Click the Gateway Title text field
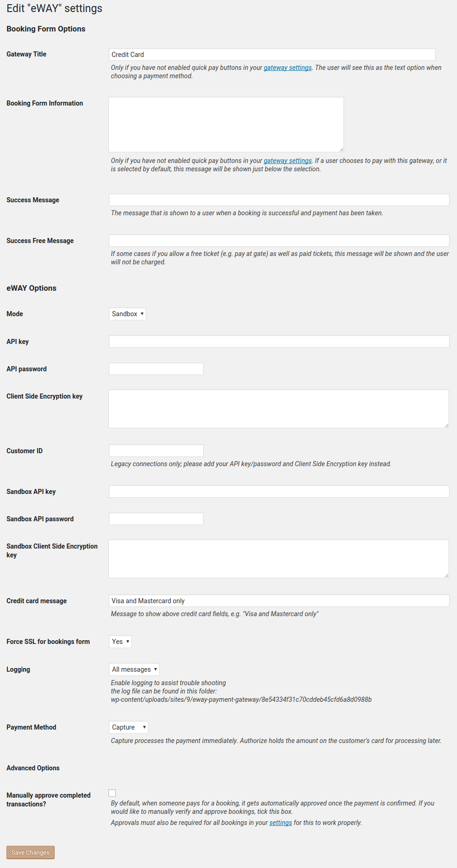Screen dimensions: 457x868 tap(272, 55)
